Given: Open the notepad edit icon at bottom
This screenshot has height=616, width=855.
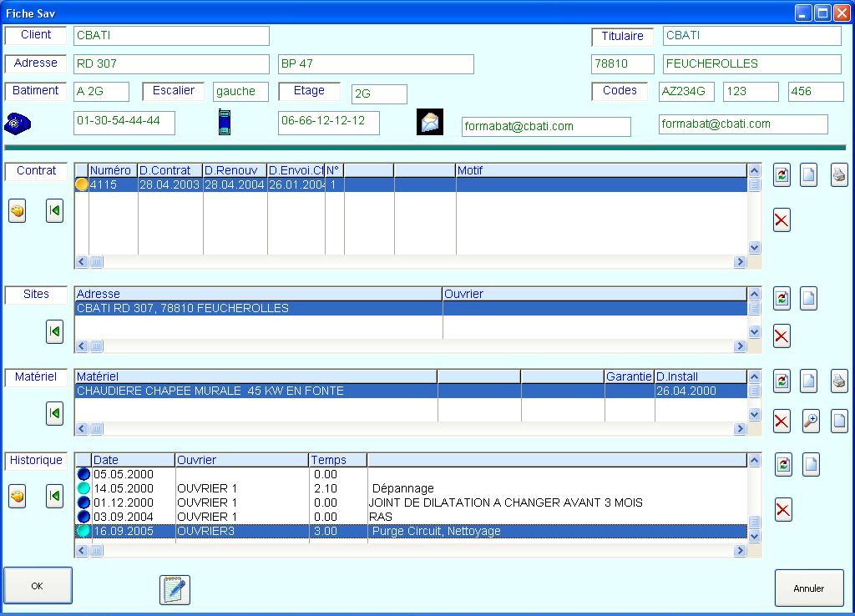Looking at the screenshot, I should (175, 589).
